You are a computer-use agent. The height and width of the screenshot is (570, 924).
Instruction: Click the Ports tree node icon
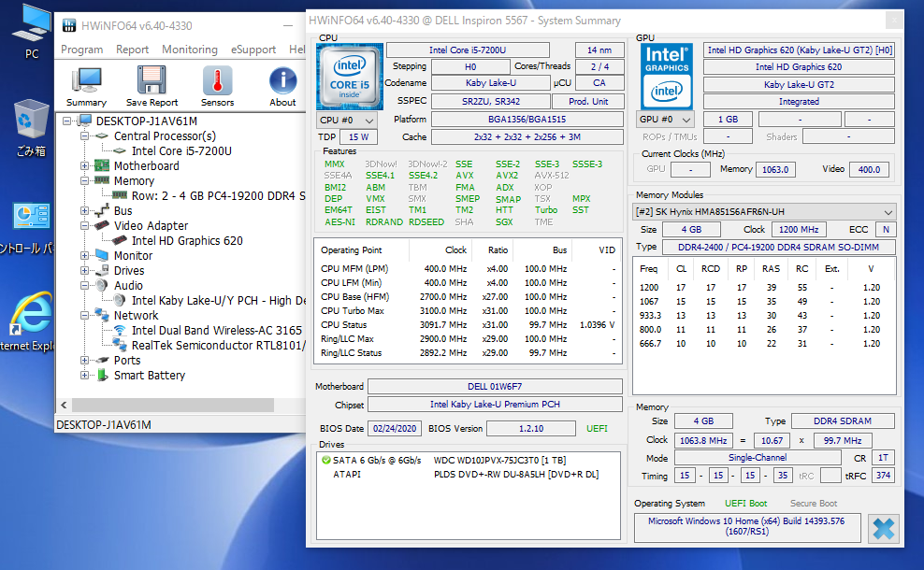[x=101, y=361]
